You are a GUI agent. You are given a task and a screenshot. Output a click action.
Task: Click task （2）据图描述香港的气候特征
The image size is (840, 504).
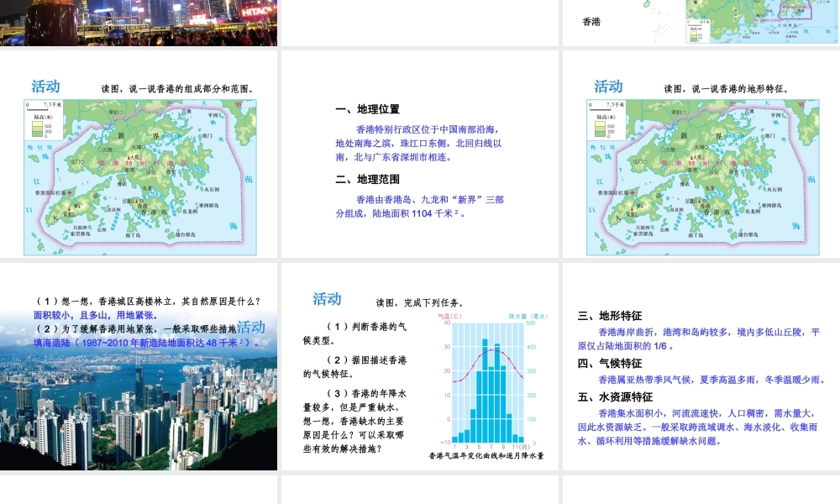point(354,367)
